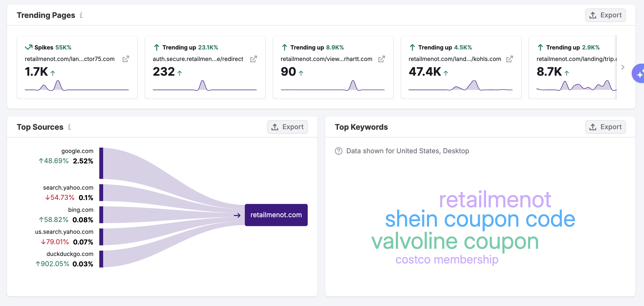Open the Spikes 55K% trending card
Viewport: 644px width, 306px height.
[77, 67]
